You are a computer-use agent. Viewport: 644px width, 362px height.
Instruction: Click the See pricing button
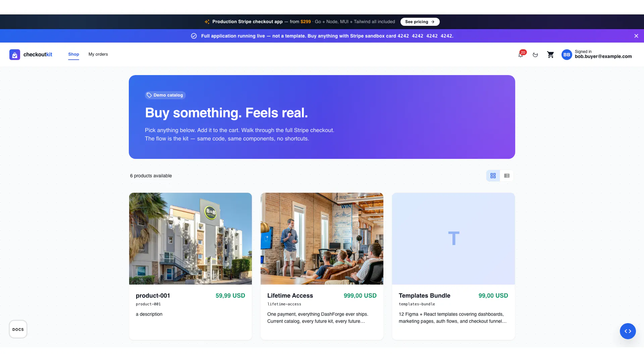pyautogui.click(x=420, y=22)
